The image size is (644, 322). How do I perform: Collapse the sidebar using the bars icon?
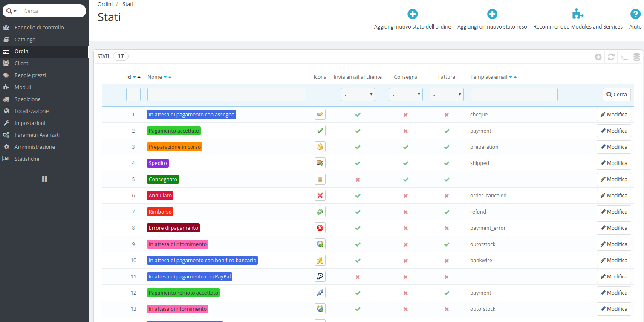tap(44, 179)
